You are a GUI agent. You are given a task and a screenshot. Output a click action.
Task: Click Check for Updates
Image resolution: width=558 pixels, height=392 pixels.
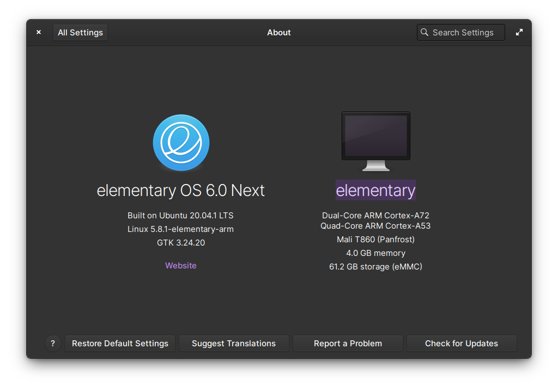point(462,344)
